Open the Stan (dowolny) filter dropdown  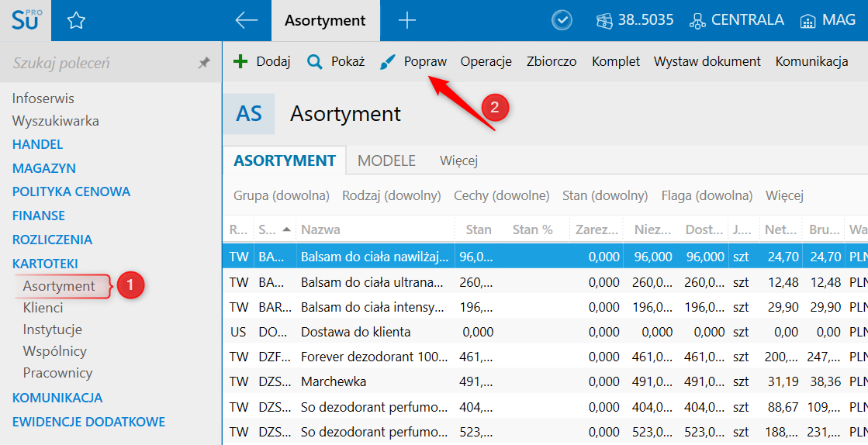pyautogui.click(x=604, y=195)
